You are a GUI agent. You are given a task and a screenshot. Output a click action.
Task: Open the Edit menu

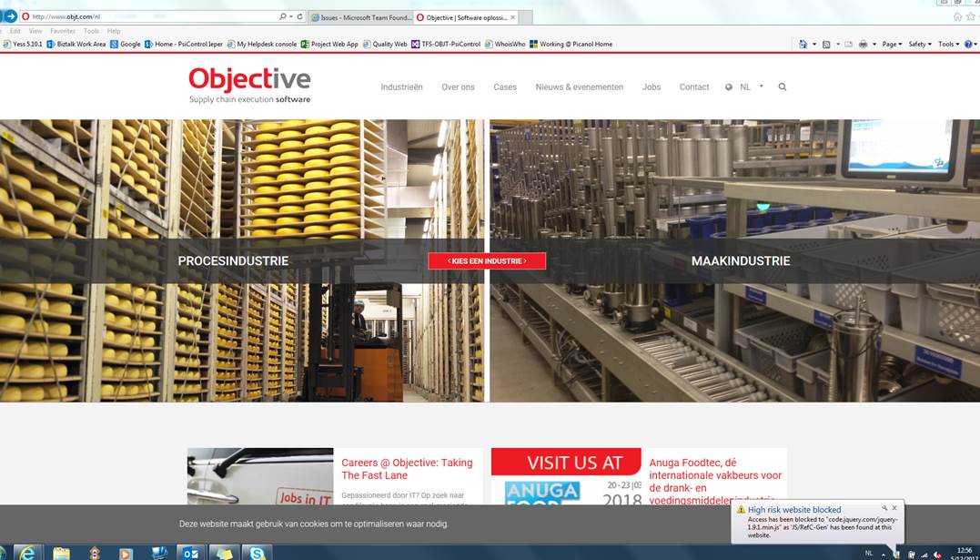tap(15, 31)
